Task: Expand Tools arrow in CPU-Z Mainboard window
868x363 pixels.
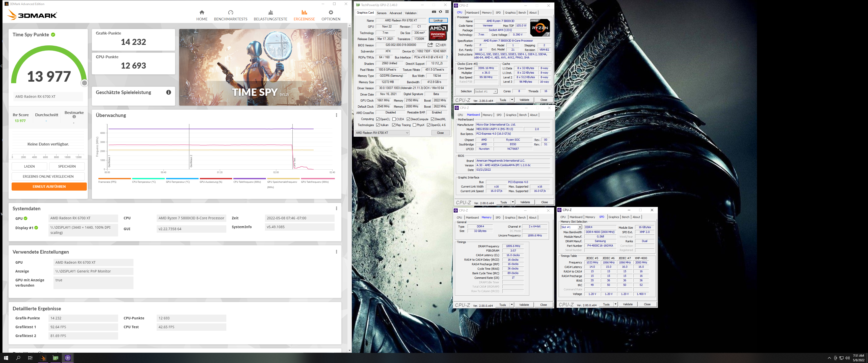Action: tap(513, 202)
